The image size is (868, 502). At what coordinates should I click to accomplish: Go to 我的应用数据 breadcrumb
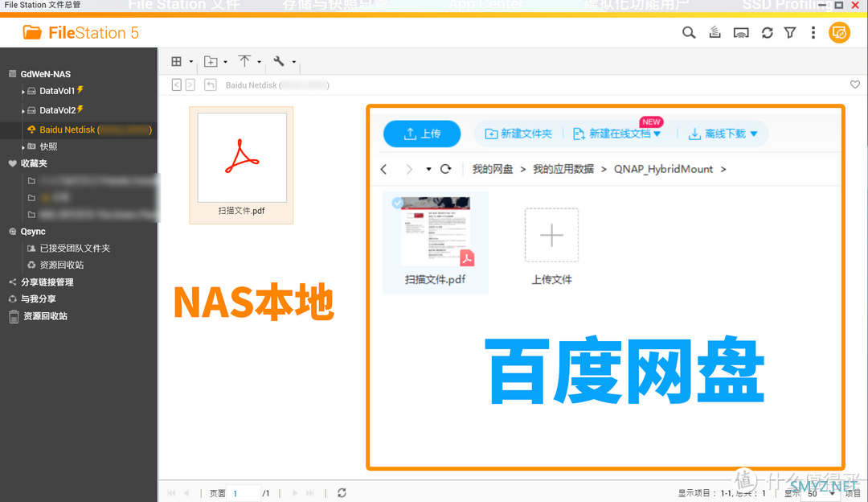[x=563, y=169]
